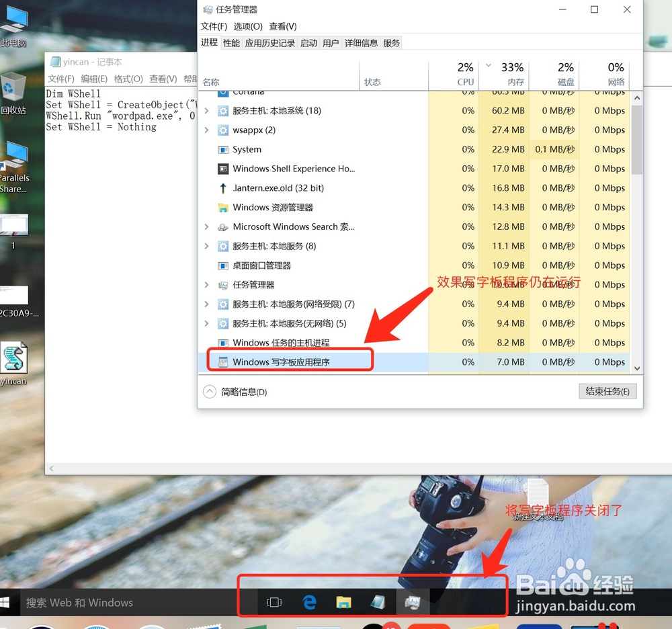Image resolution: width=672 pixels, height=629 pixels.
Task: Click the Task Manager icon in the taskbar
Action: coord(413,602)
